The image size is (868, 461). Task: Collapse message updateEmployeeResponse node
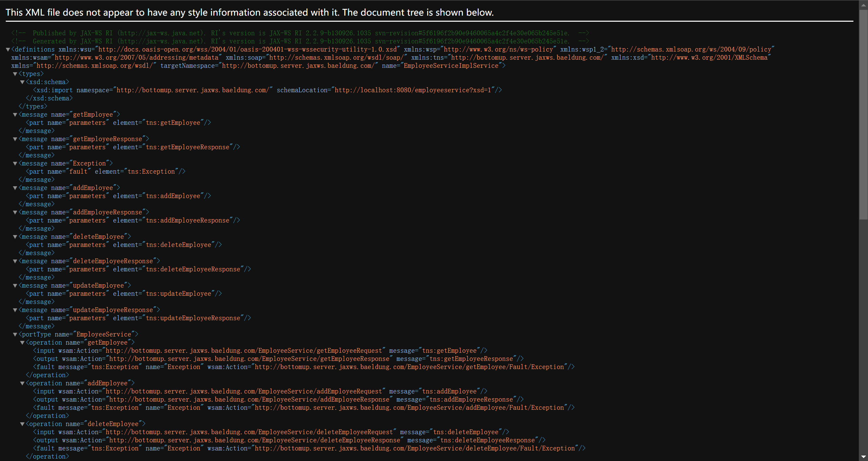pyautogui.click(x=15, y=310)
